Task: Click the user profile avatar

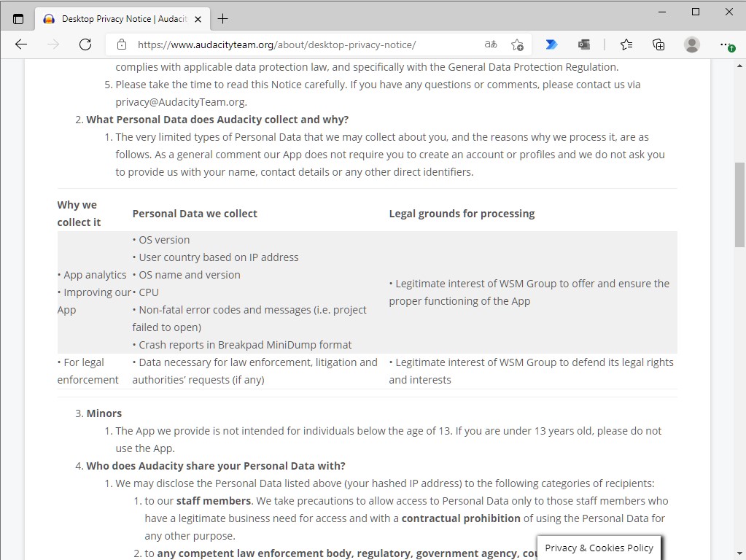Action: pyautogui.click(x=692, y=44)
